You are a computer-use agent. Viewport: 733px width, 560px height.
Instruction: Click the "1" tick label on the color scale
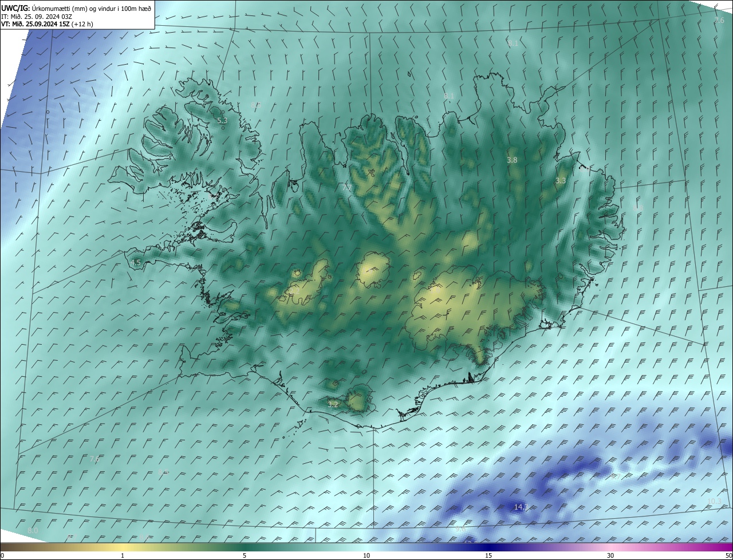(x=123, y=556)
